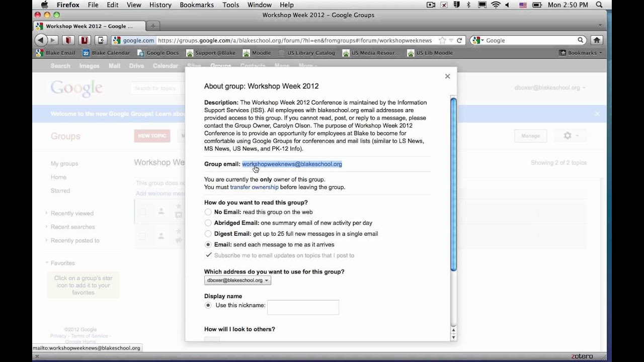Click the browser back arrow button
The height and width of the screenshot is (362, 644).
[x=40, y=40]
